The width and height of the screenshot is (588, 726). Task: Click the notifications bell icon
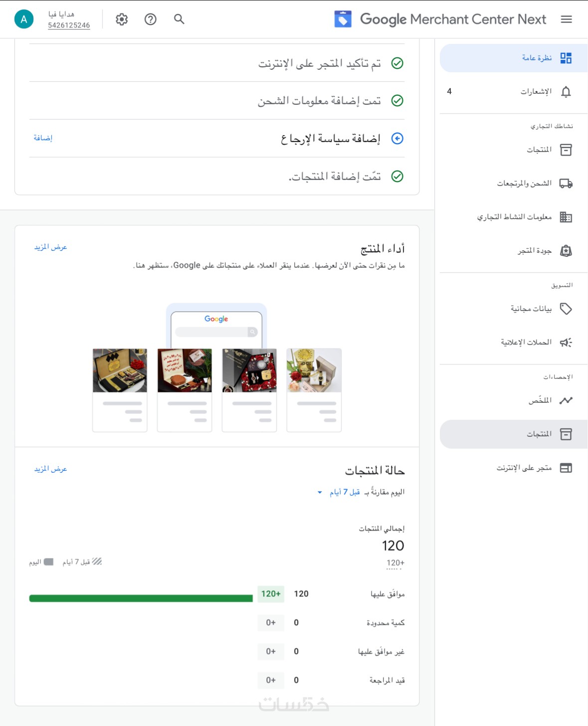(x=566, y=92)
